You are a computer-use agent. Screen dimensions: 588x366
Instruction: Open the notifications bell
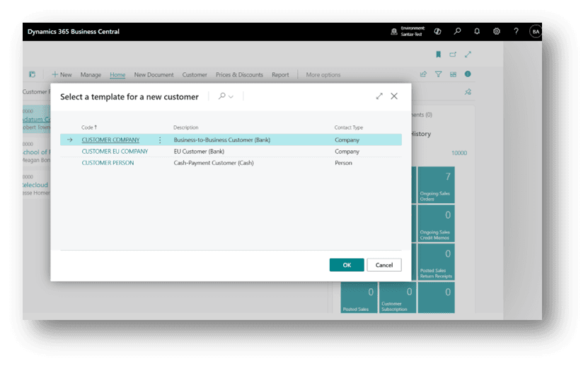coord(477,31)
